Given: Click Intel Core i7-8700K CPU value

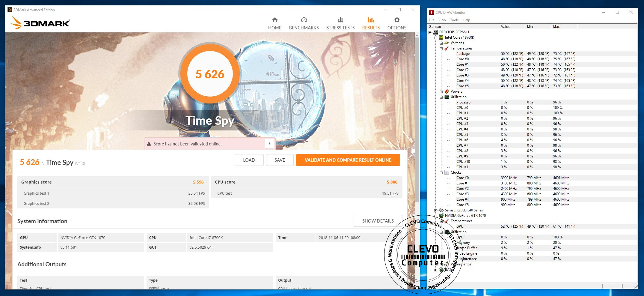Looking at the screenshot, I should [206, 238].
